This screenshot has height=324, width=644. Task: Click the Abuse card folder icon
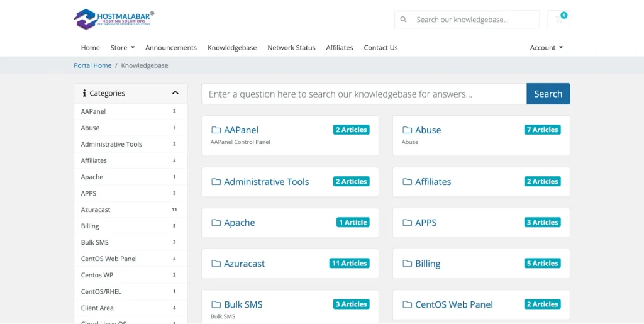407,130
